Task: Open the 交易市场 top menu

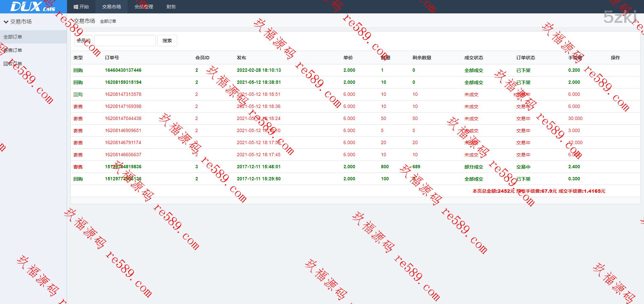Action: (x=111, y=7)
